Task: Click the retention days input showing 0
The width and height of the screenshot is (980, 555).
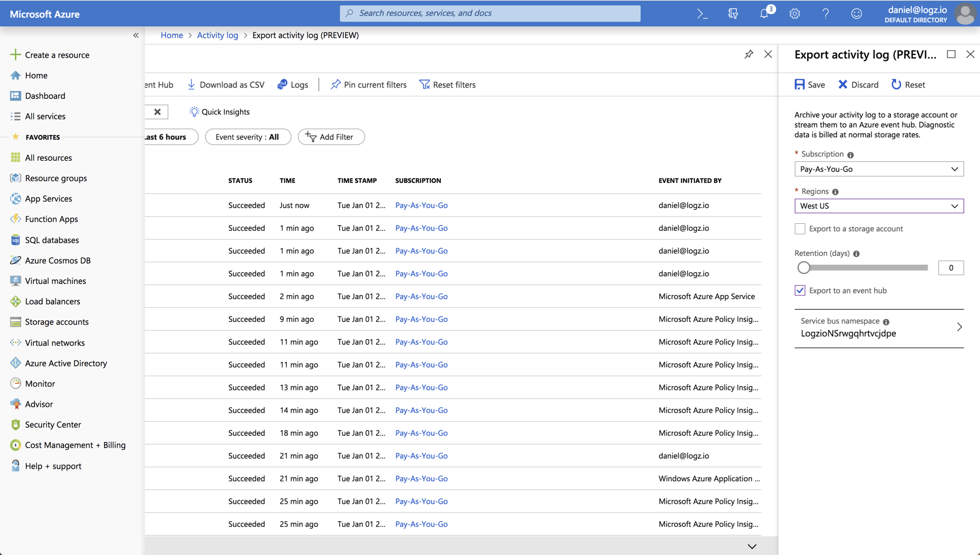Action: [951, 268]
